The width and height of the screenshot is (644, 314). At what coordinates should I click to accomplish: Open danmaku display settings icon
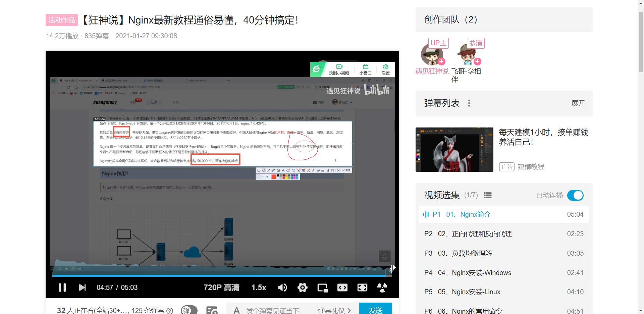[212, 310]
